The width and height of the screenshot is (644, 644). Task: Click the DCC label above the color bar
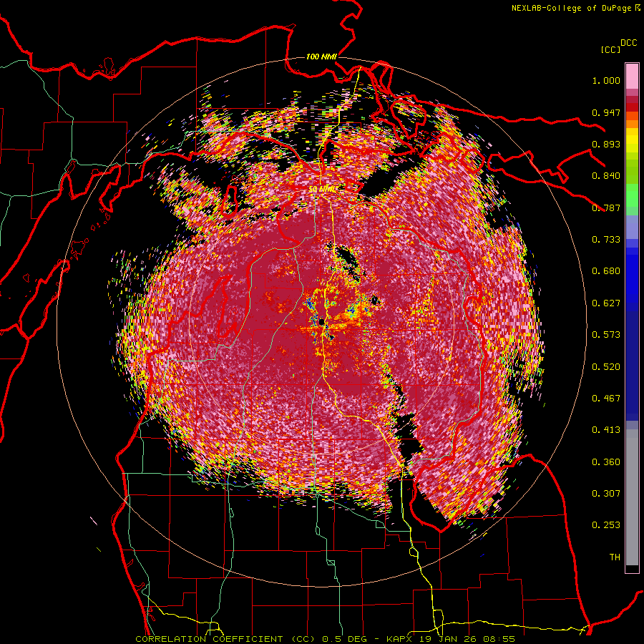click(628, 43)
